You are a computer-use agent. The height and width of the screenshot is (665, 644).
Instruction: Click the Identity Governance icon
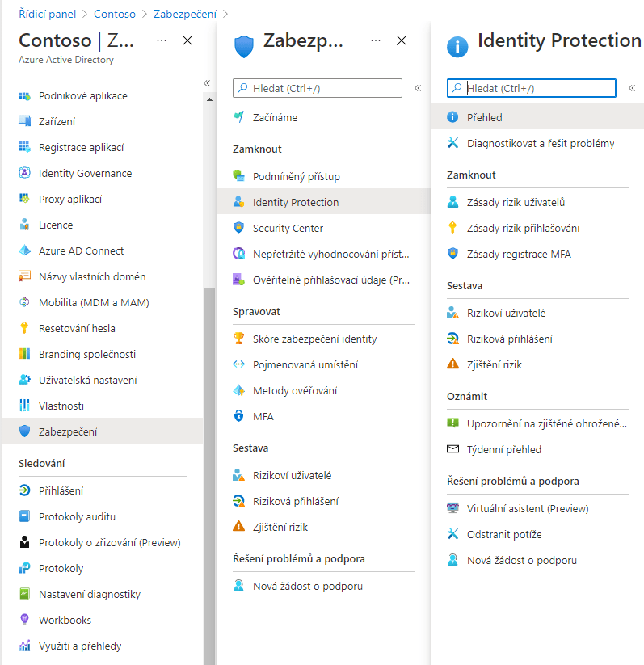(x=24, y=173)
